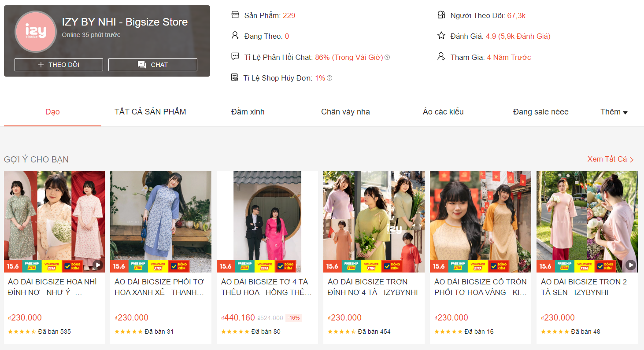Viewport: 644px width, 350px height.
Task: Click the followers icon beside Người Theo Dõi
Action: (x=441, y=15)
